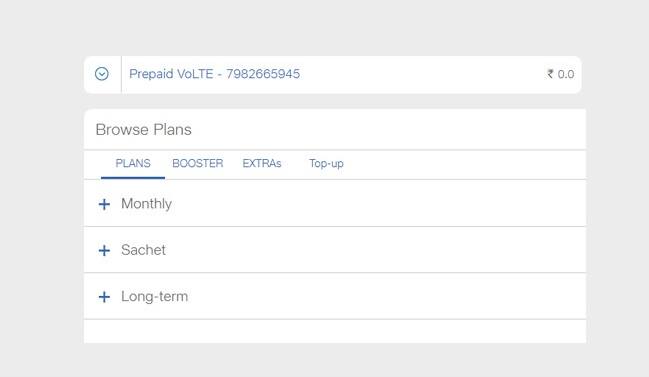
Task: Click the blue underline beneath PLANS
Action: [133, 178]
